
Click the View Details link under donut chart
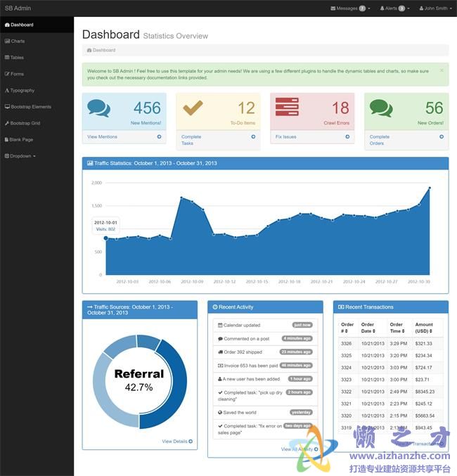pyautogui.click(x=176, y=442)
